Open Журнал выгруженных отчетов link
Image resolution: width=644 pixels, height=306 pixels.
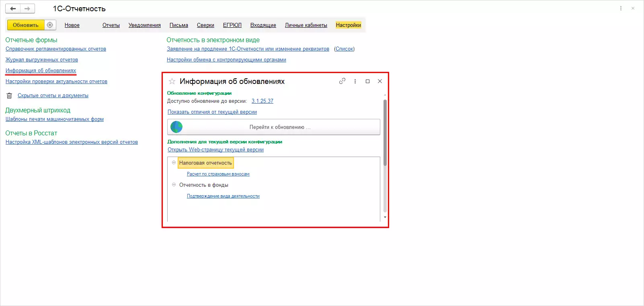(42, 60)
